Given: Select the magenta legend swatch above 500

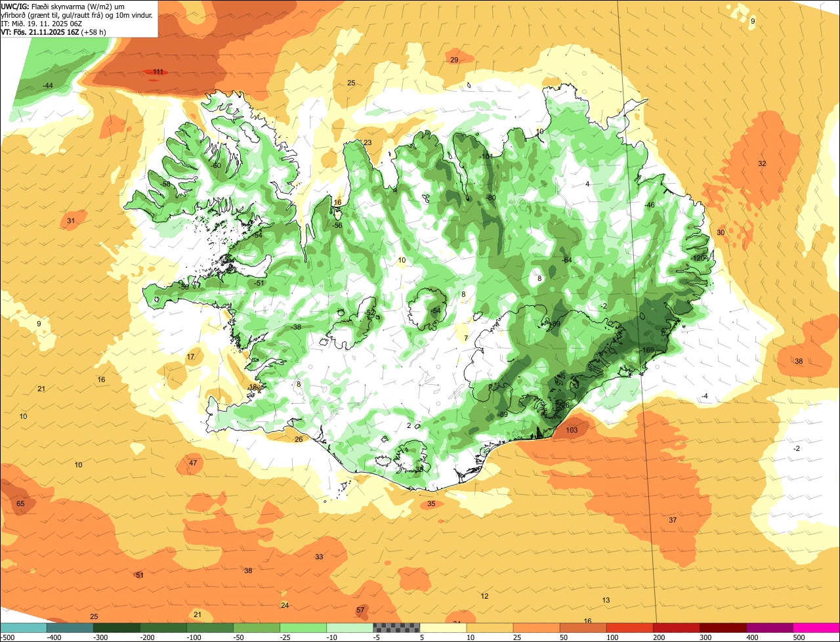Looking at the screenshot, I should point(816,628).
